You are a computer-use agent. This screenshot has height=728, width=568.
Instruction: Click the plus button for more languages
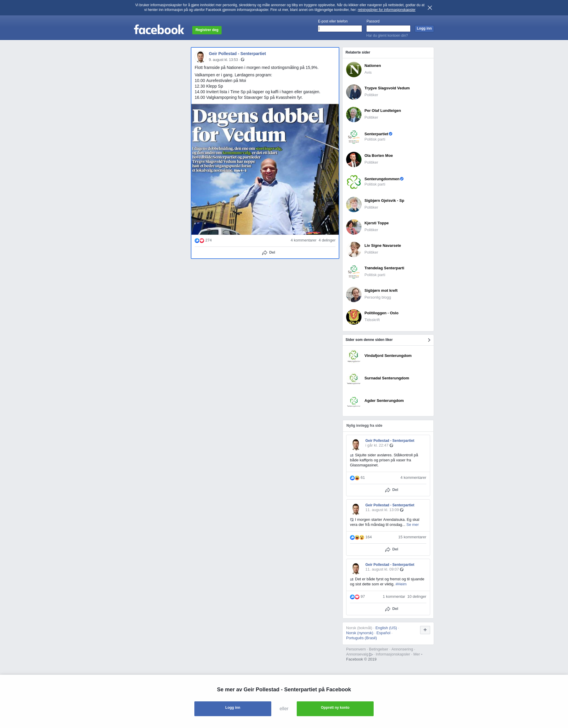click(x=425, y=630)
